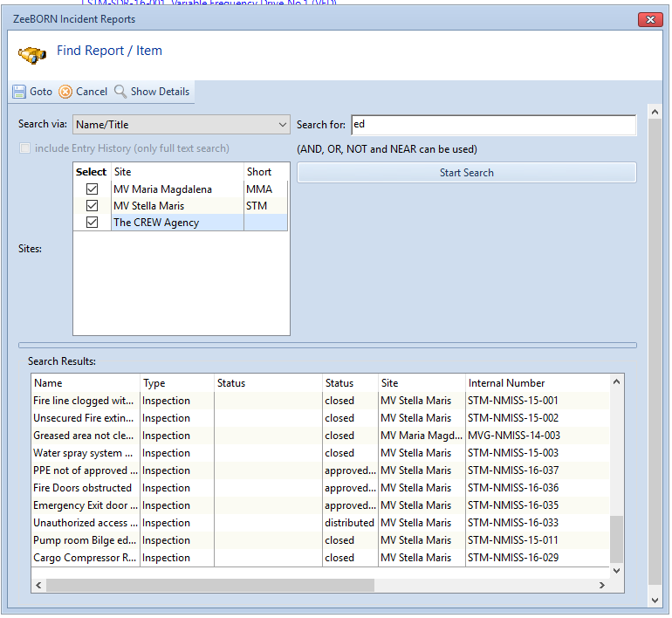The width and height of the screenshot is (672, 618).
Task: Click results list scroll down arrow
Action: point(616,571)
